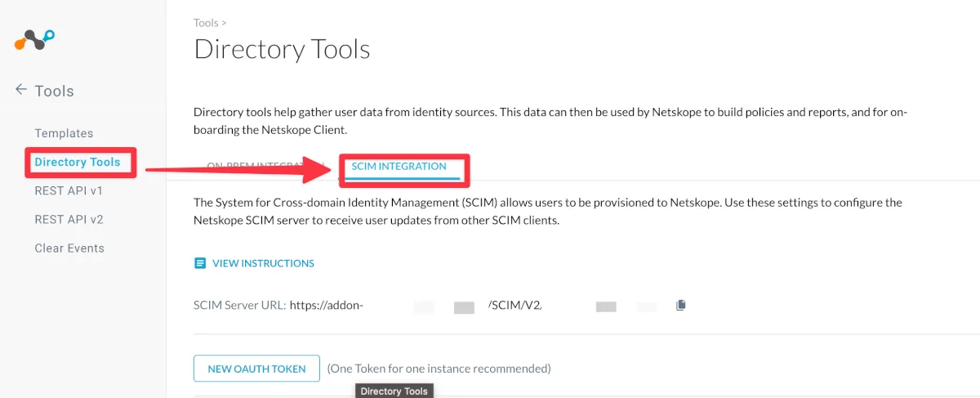Screen dimensions: 980x398
Task: Open REST API v1 settings
Action: point(69,190)
